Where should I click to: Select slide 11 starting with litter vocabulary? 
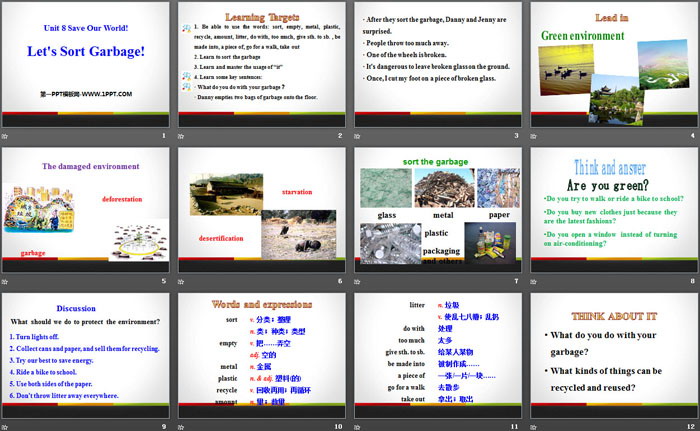[438, 356]
